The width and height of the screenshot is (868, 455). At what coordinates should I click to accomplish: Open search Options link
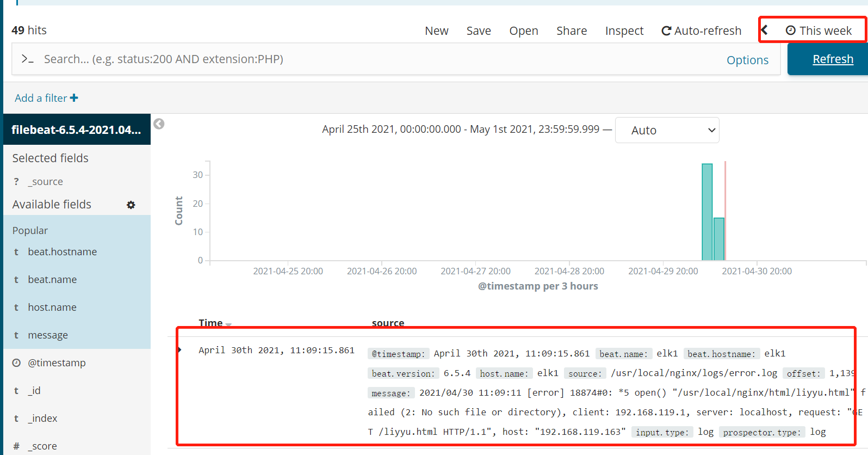click(747, 60)
